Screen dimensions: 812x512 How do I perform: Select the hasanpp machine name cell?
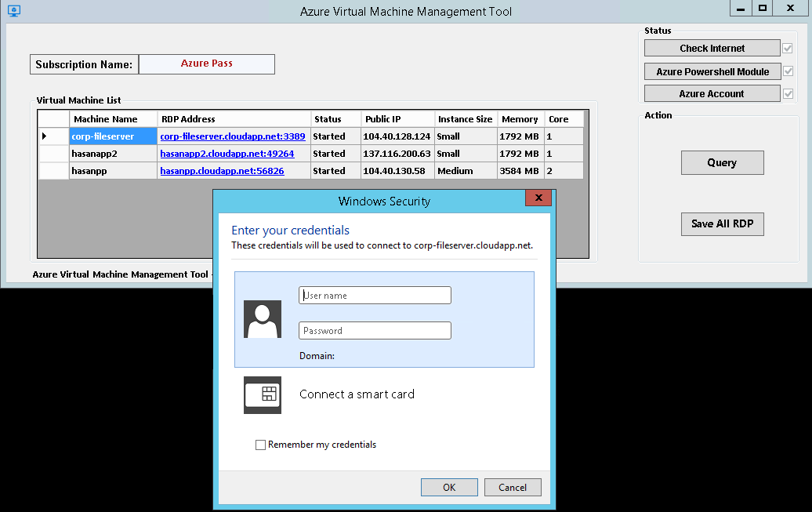[x=114, y=170]
